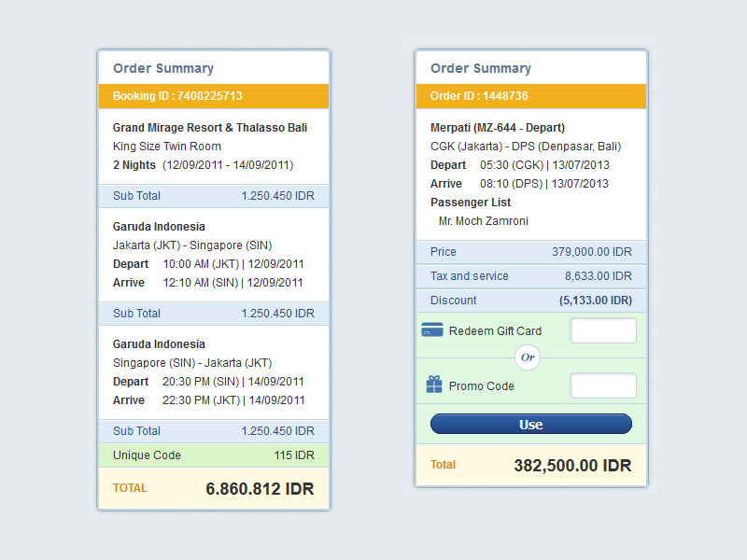Click the Promo Code input field

603,385
